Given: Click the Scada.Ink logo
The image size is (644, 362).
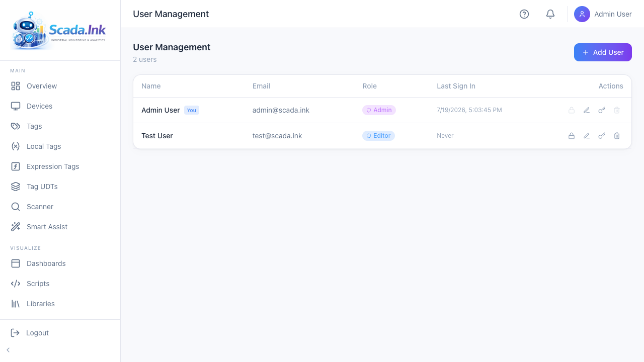Looking at the screenshot, I should tap(60, 30).
